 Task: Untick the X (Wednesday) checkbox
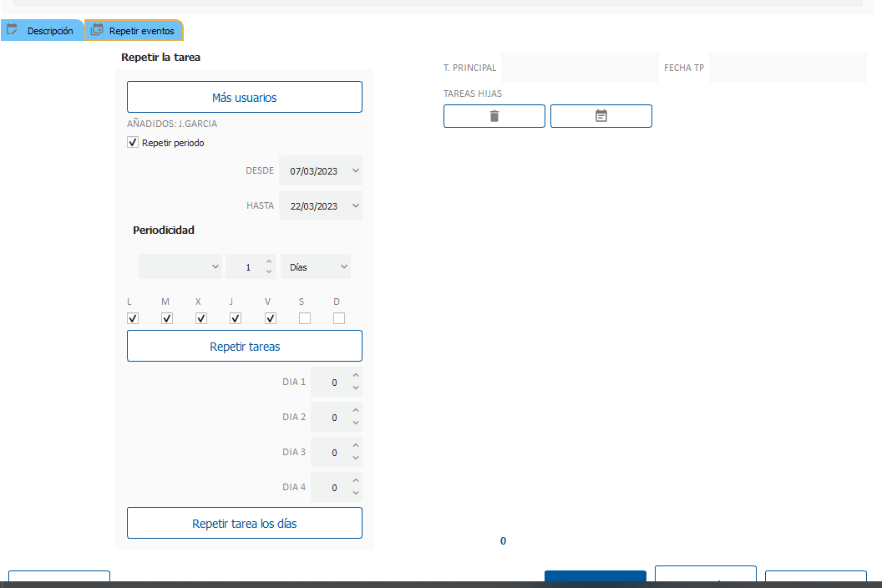pos(201,318)
